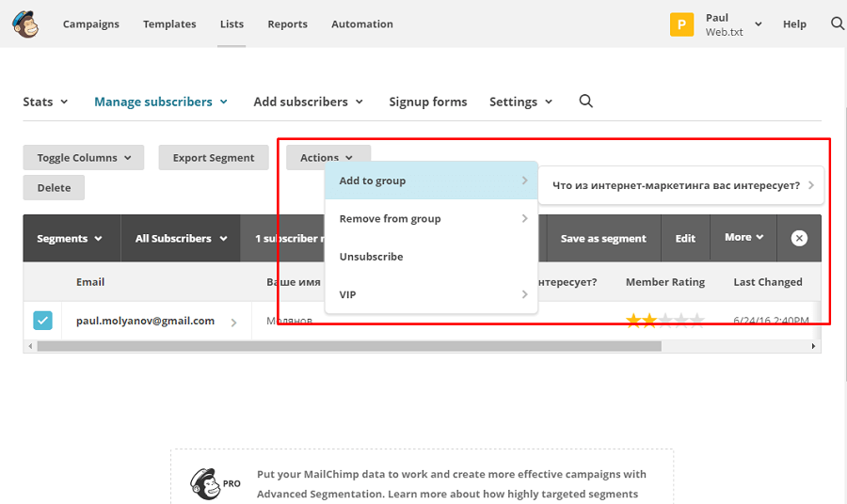The width and height of the screenshot is (847, 504).
Task: Open the Reports tab
Action: tap(287, 24)
